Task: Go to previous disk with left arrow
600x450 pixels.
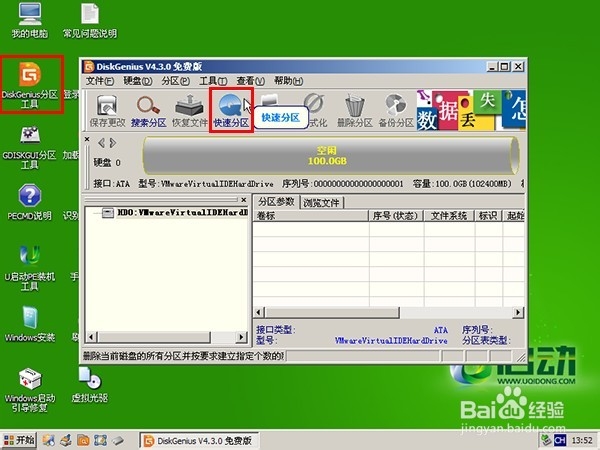Action: (101, 143)
